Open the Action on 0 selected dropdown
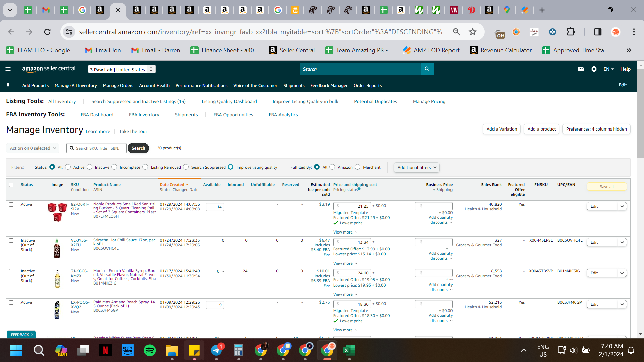The image size is (644, 362). tap(33, 148)
